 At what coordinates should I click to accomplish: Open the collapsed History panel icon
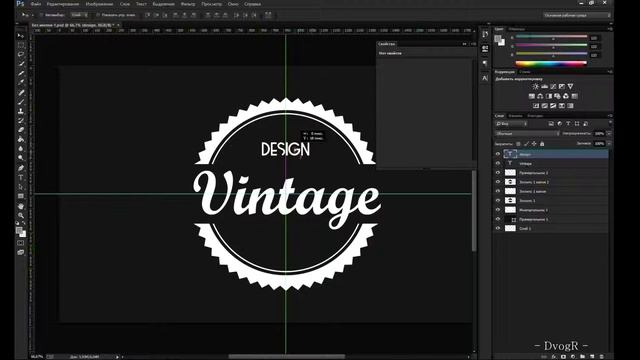pos(485,35)
